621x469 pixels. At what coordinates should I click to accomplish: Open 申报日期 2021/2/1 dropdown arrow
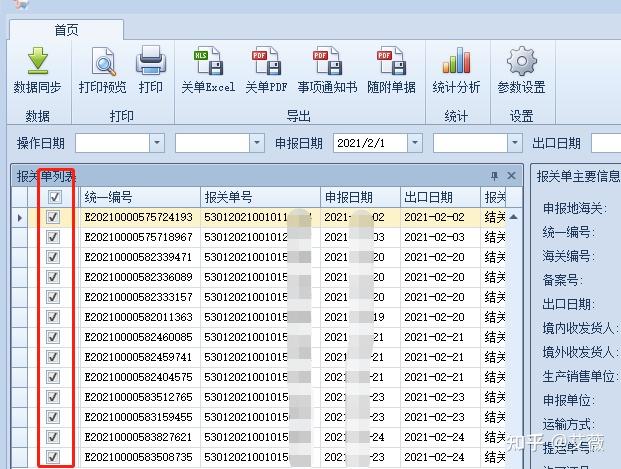(x=415, y=143)
